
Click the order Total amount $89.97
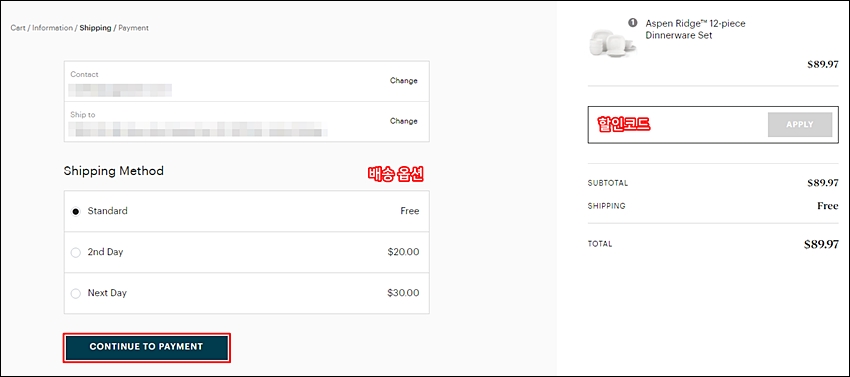[821, 244]
